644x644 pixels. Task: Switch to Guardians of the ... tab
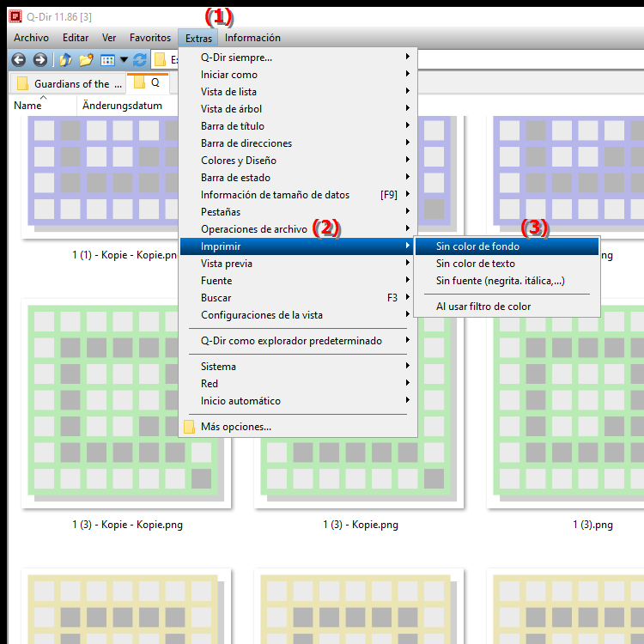tap(69, 84)
